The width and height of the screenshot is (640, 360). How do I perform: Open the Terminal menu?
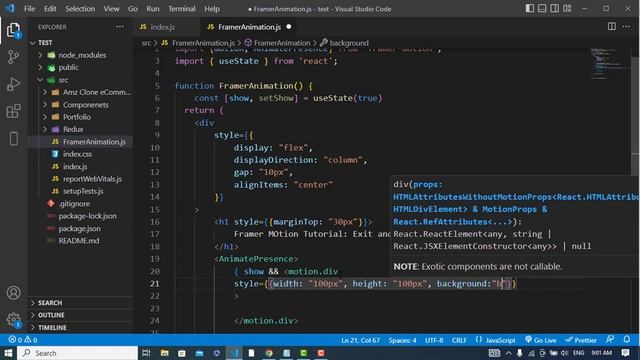coord(182,9)
